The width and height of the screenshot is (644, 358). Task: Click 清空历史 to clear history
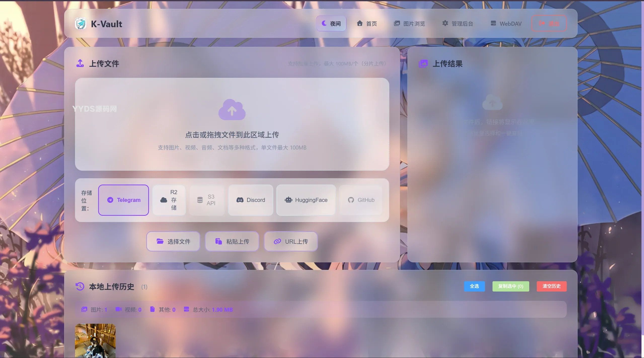551,286
